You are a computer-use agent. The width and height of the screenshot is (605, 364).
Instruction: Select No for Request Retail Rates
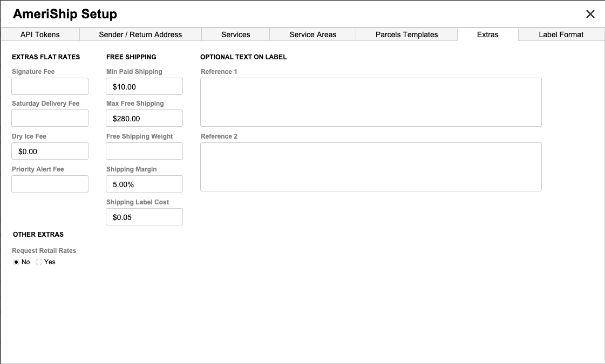tap(16, 262)
